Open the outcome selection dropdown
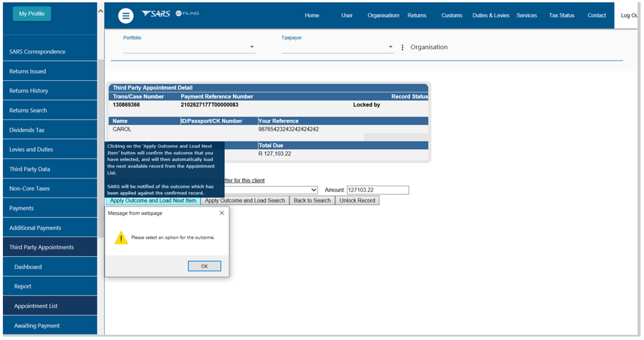Viewport: 644px width, 340px height. click(x=313, y=190)
